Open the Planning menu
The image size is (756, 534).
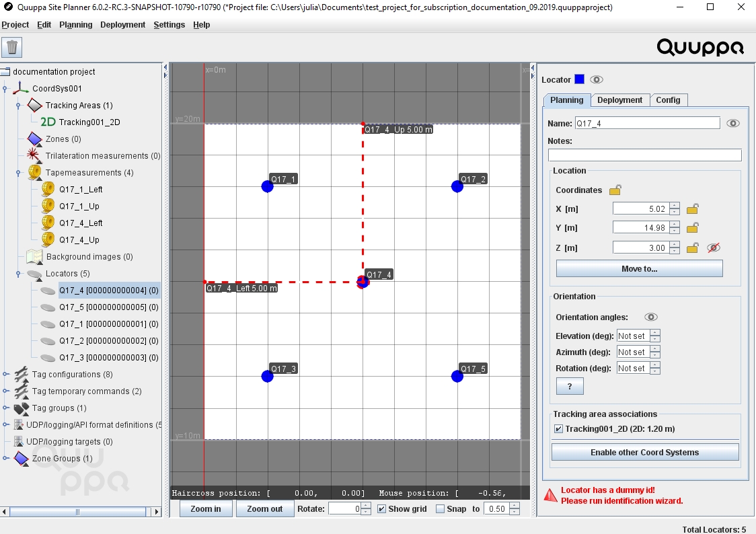[x=76, y=25]
